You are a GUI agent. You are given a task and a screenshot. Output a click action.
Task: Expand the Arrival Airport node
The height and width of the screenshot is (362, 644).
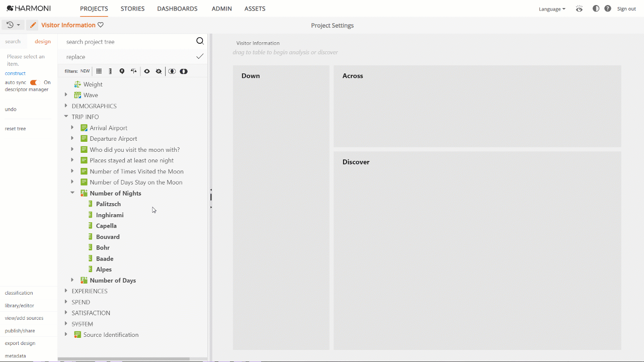tap(72, 127)
